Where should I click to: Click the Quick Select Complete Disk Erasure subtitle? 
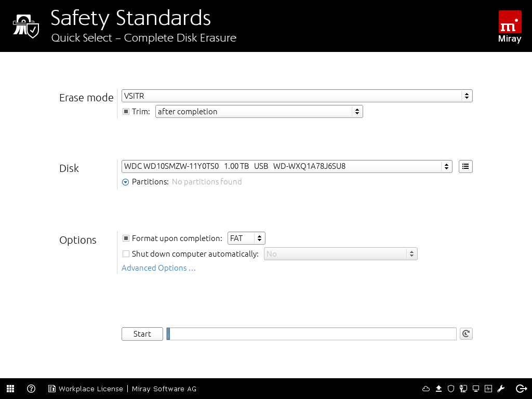[144, 37]
